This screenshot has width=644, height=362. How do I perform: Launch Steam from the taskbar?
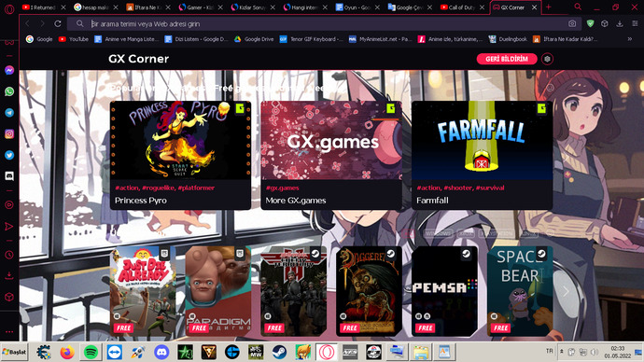coord(279,352)
